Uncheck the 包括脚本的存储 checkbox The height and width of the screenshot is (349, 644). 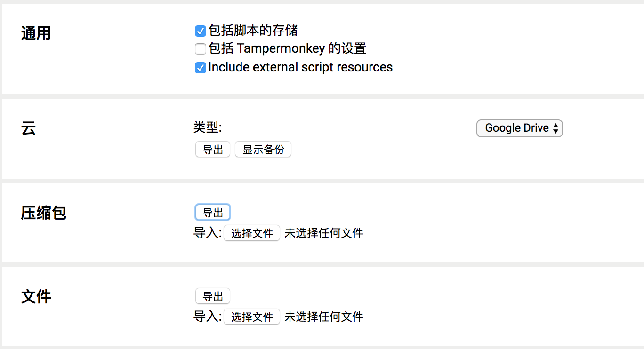[x=201, y=31]
